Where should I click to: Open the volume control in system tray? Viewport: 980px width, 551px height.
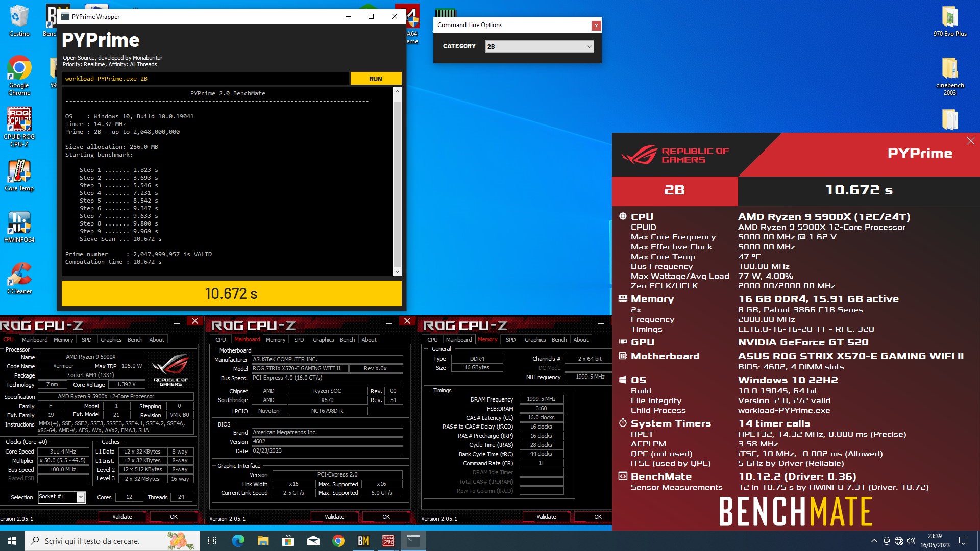coord(911,541)
